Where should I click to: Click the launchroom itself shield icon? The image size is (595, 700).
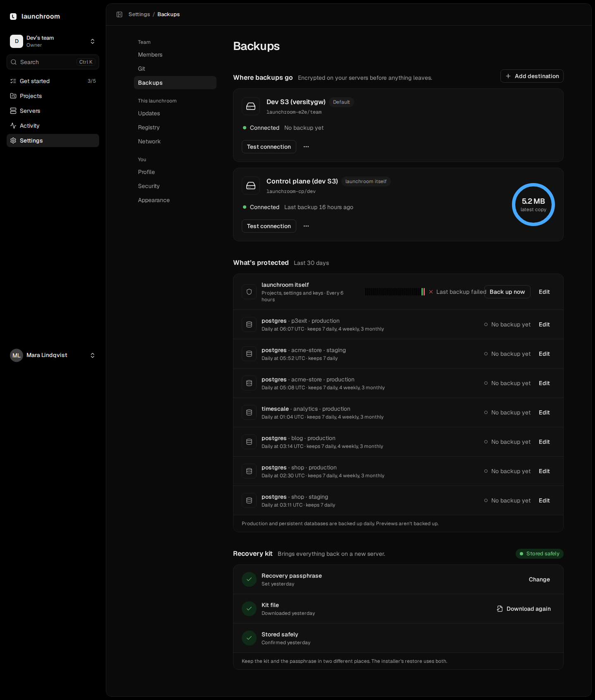pyautogui.click(x=249, y=292)
